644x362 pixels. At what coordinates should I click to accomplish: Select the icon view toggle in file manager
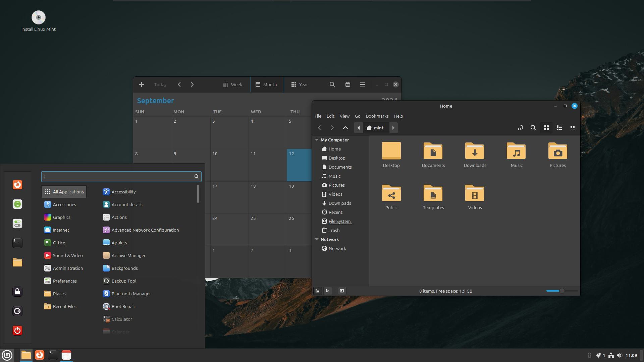[546, 128]
